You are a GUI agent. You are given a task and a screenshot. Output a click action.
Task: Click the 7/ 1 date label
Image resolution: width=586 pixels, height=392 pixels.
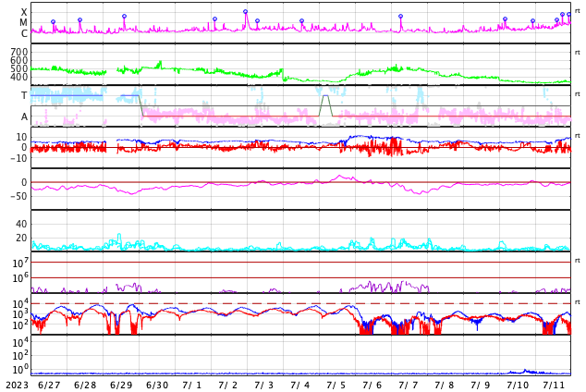click(x=191, y=386)
